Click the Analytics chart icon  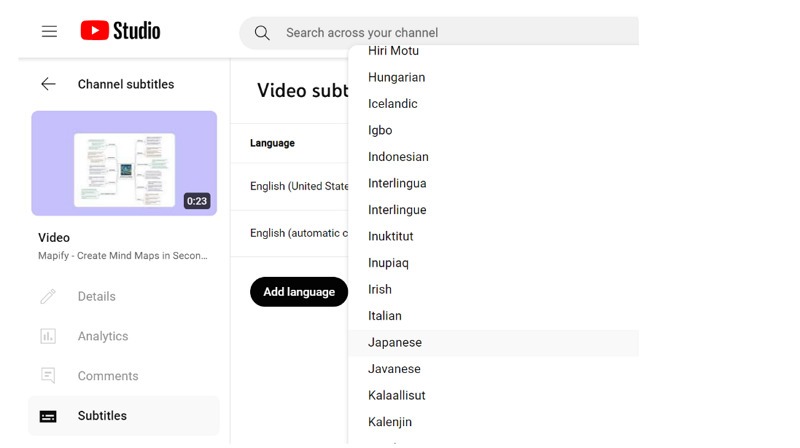(48, 336)
